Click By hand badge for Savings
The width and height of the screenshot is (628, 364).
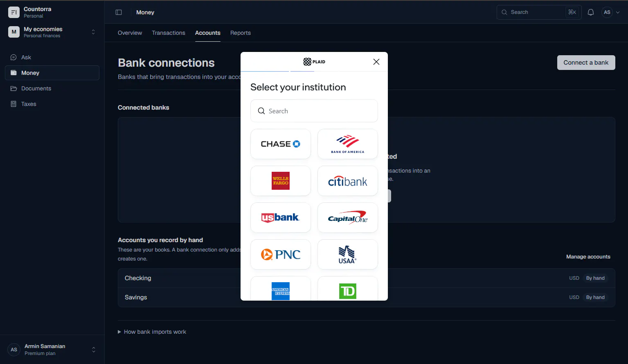[x=595, y=297]
